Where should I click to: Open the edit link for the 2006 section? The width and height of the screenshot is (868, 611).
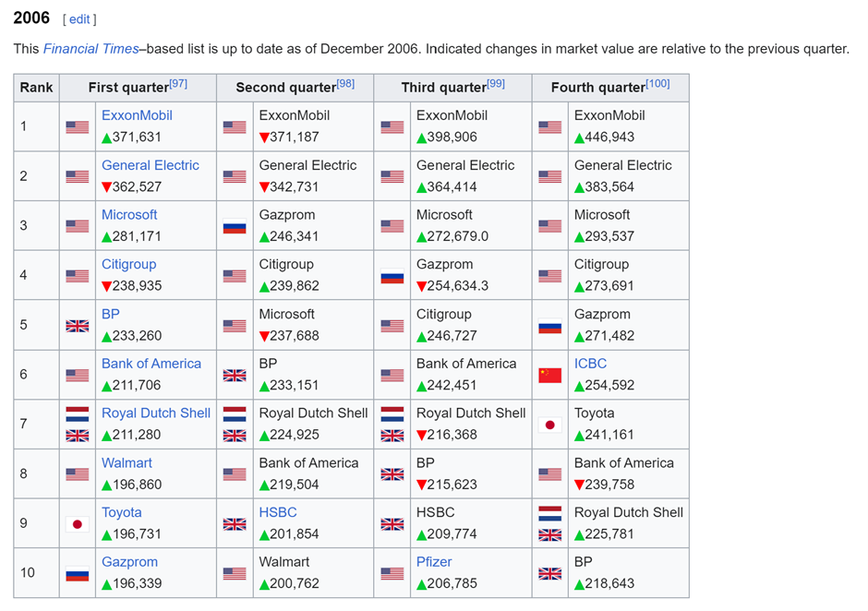78,19
